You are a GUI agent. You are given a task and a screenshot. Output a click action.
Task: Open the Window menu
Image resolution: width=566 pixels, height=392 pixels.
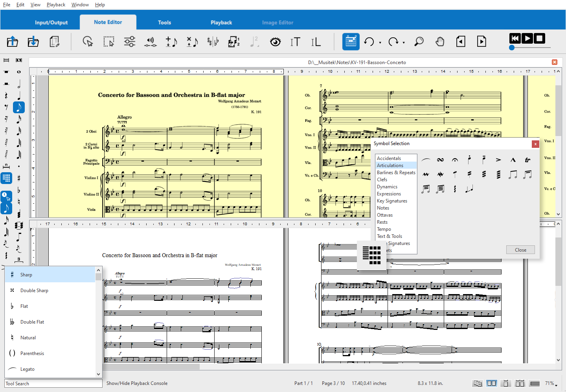80,5
